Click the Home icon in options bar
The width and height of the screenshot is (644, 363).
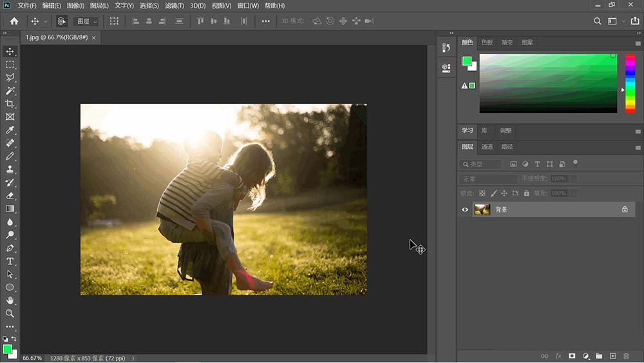click(x=14, y=21)
